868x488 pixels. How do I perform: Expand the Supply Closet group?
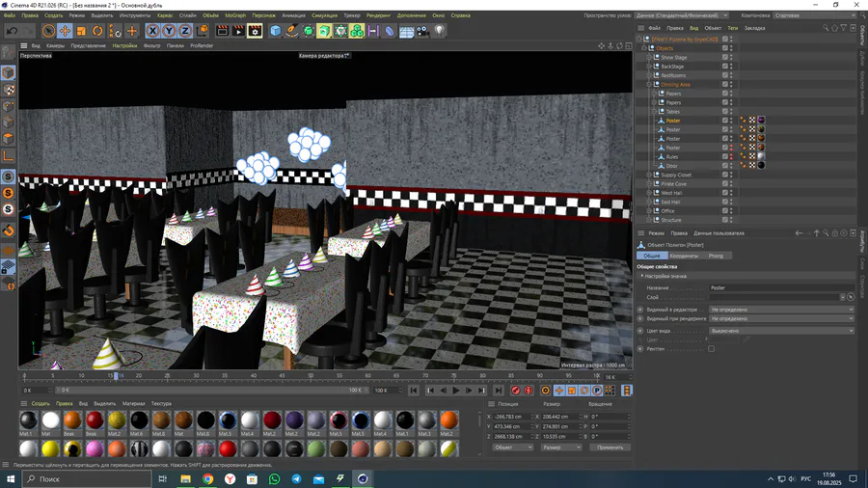pos(649,175)
